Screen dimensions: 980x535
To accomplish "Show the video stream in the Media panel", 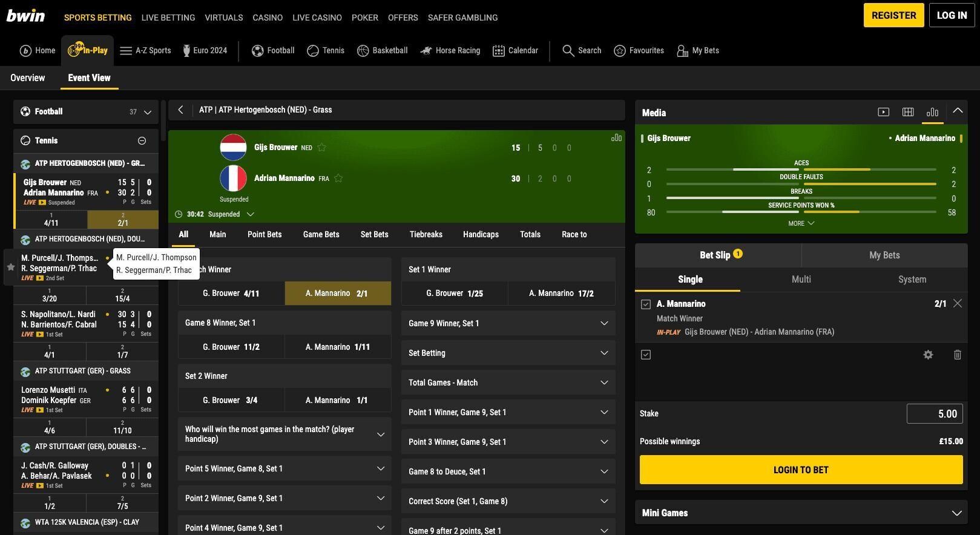I will (883, 112).
